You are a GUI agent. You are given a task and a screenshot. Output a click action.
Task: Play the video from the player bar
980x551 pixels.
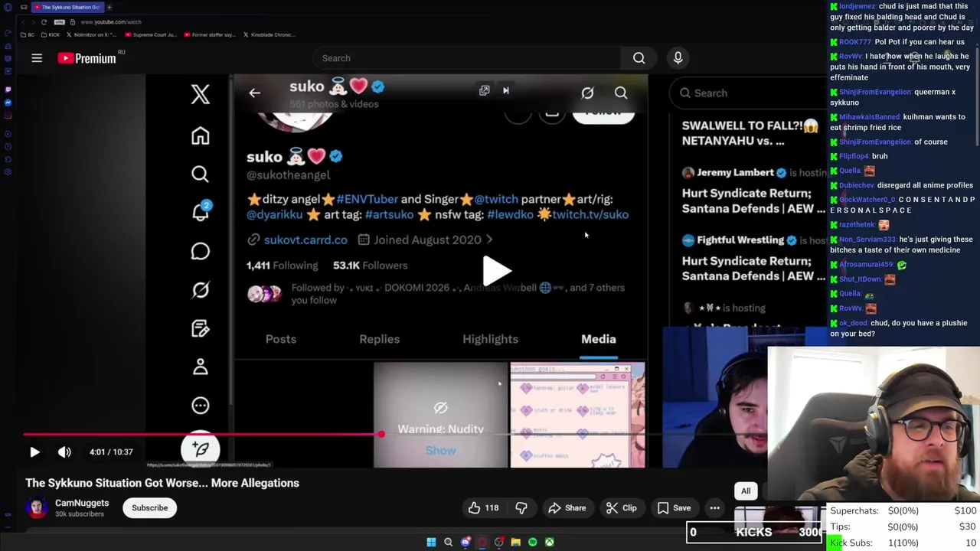(x=34, y=452)
